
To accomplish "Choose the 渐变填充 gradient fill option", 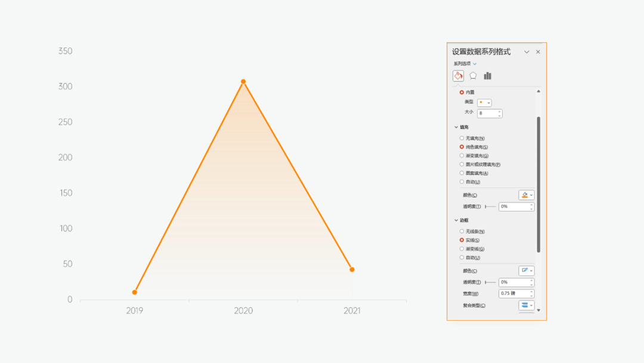I will point(462,156).
